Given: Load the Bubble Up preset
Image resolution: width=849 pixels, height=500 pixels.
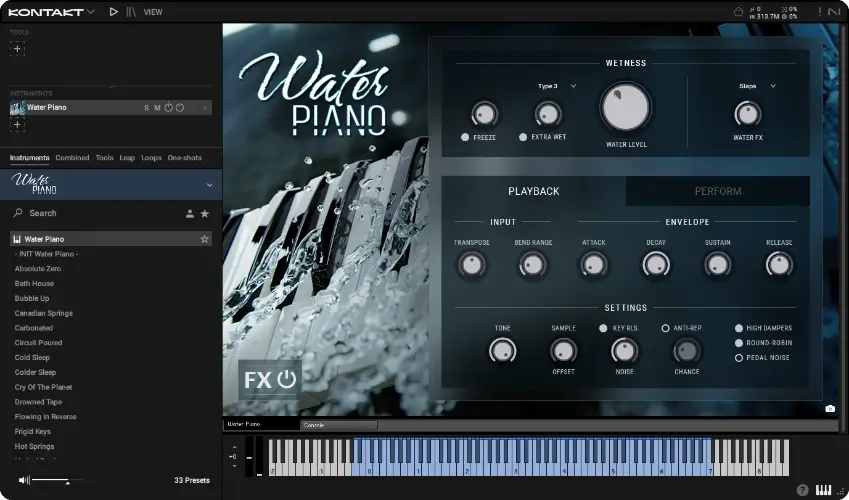Looking at the screenshot, I should point(32,298).
